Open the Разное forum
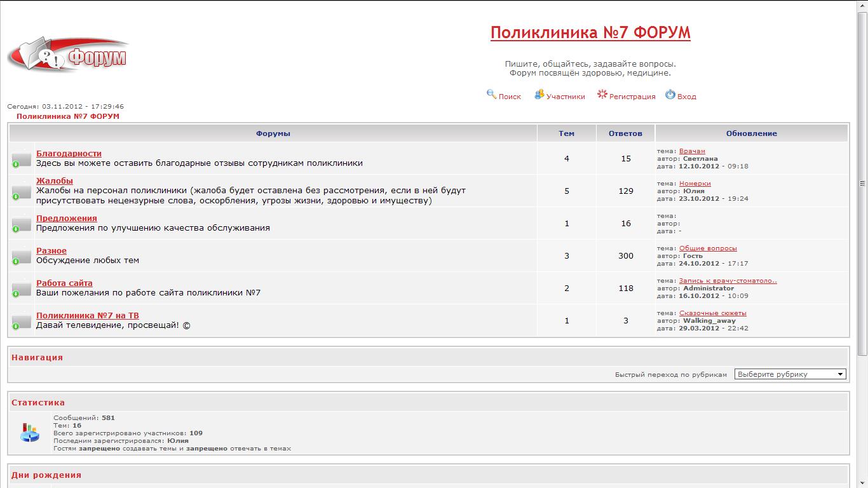 point(51,250)
